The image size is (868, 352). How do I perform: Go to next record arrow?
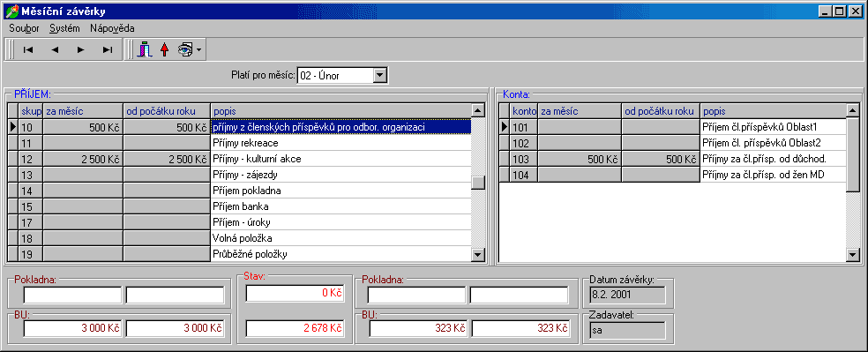[x=81, y=49]
